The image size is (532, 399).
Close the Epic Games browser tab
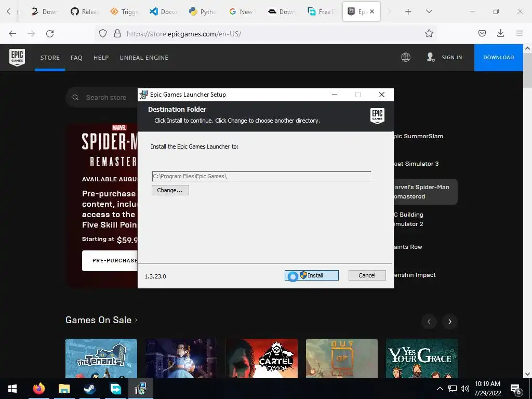tap(372, 11)
